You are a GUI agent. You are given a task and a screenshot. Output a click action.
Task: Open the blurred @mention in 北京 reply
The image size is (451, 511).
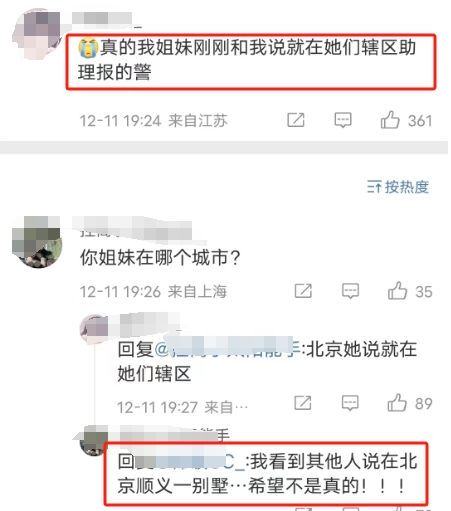[228, 349]
